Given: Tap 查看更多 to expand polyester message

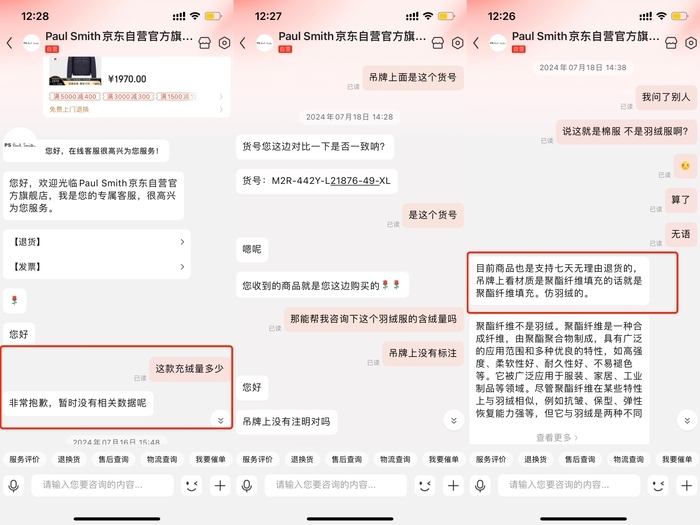Looking at the screenshot, I should tap(556, 438).
